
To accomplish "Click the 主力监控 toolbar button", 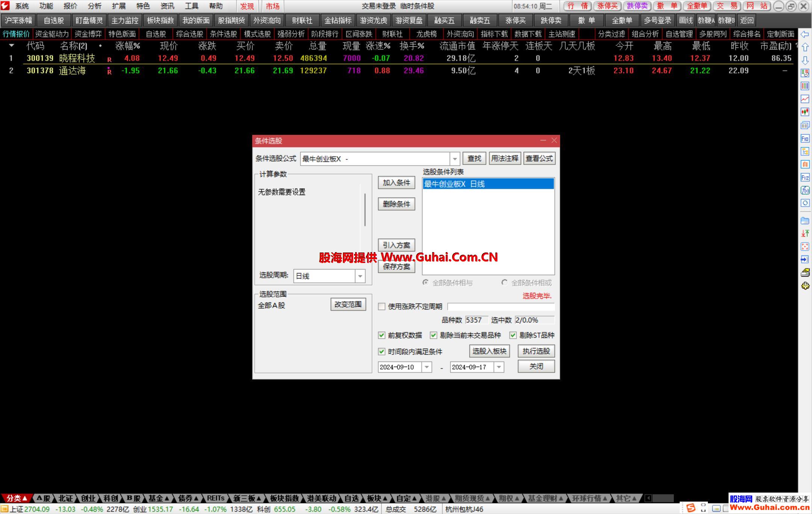I will point(125,21).
